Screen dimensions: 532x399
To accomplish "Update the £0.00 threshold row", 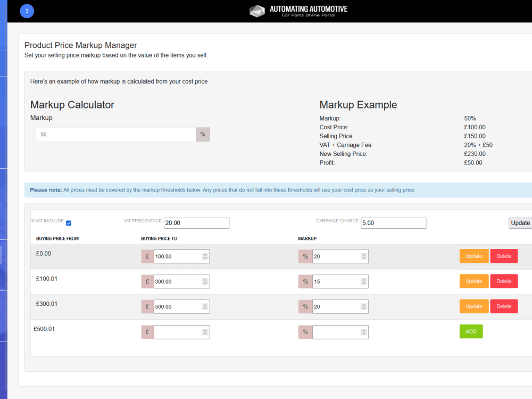I will coord(474,256).
